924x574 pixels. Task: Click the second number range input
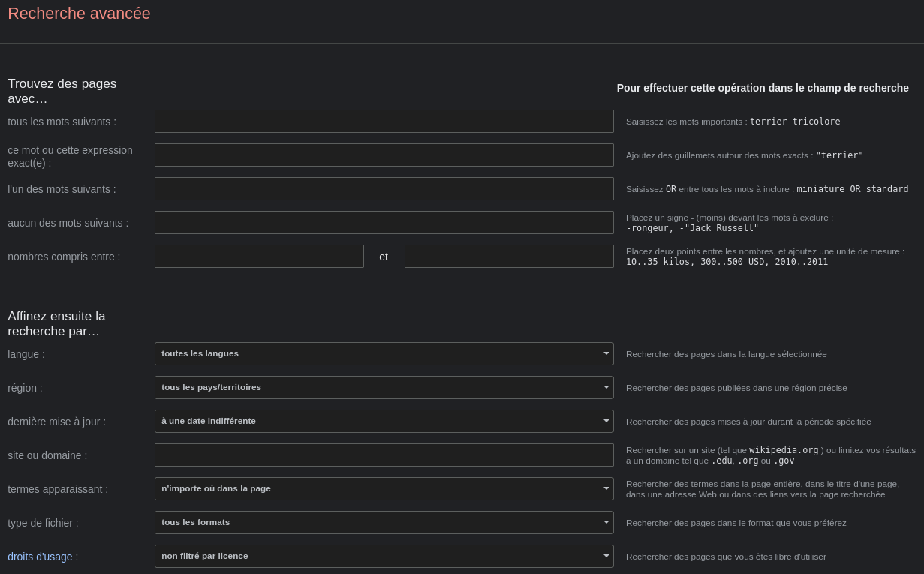[x=509, y=257]
